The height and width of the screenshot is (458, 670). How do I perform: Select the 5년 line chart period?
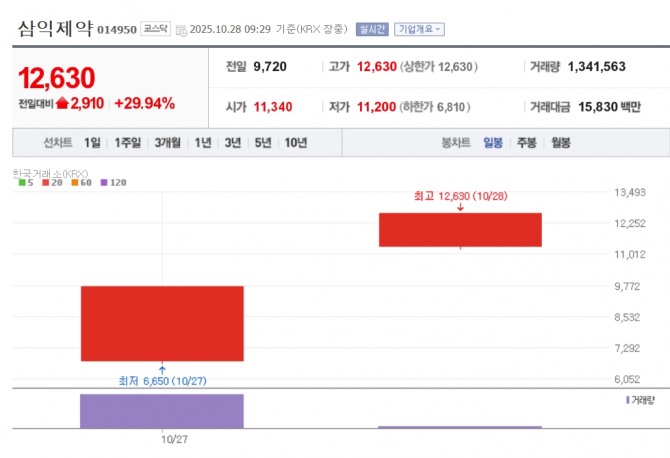point(263,143)
